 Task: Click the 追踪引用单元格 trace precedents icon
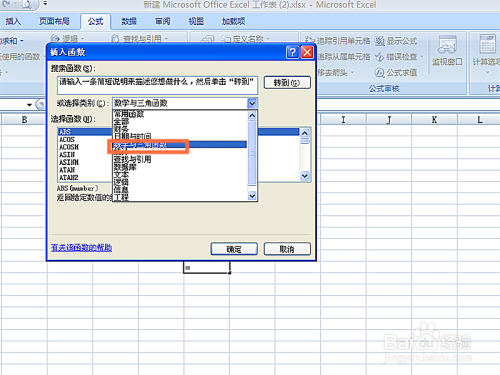(x=310, y=41)
